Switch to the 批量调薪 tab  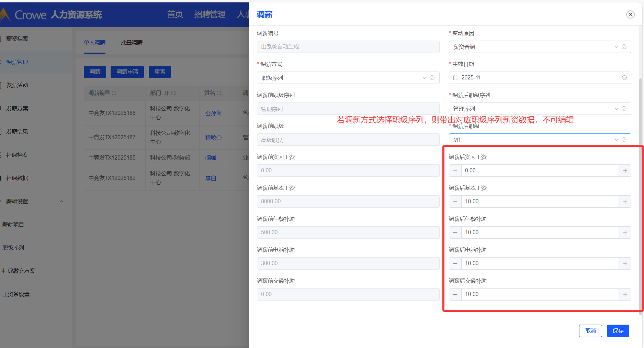(132, 43)
